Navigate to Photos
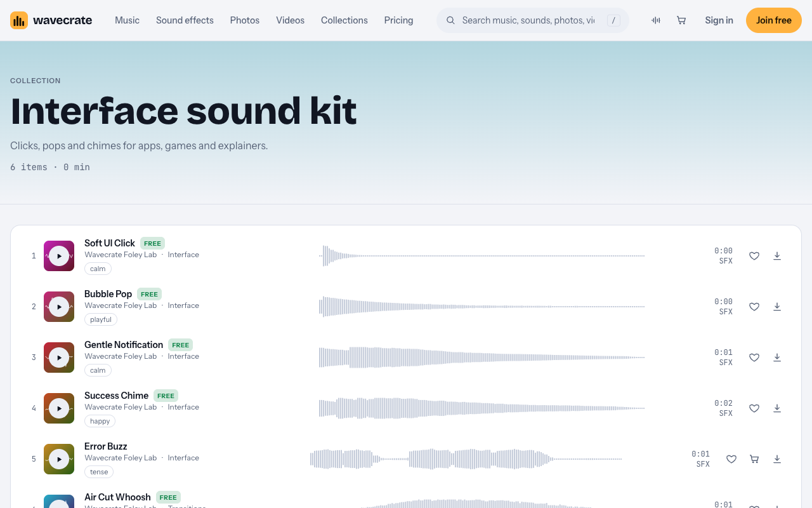This screenshot has height=508, width=812. pos(245,20)
